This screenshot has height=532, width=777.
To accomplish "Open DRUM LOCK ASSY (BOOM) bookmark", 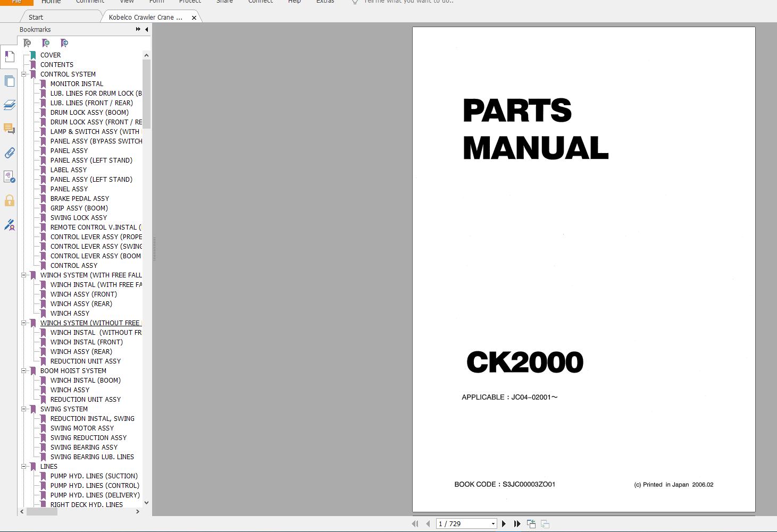I will 89,113.
